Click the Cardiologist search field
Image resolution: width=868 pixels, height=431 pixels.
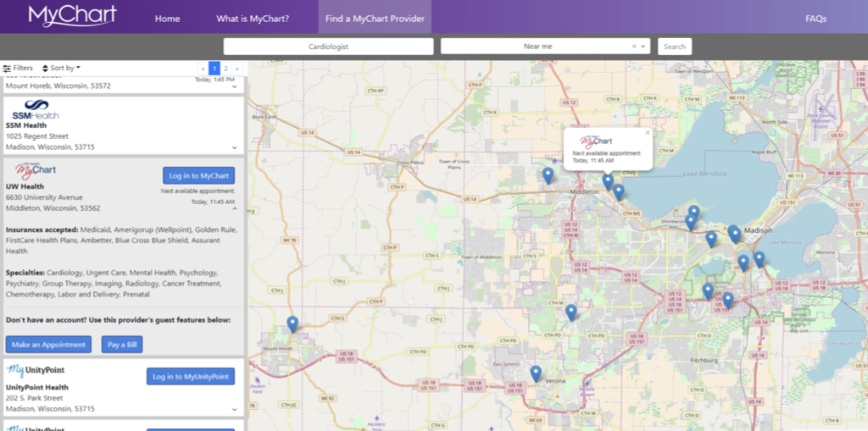point(328,47)
